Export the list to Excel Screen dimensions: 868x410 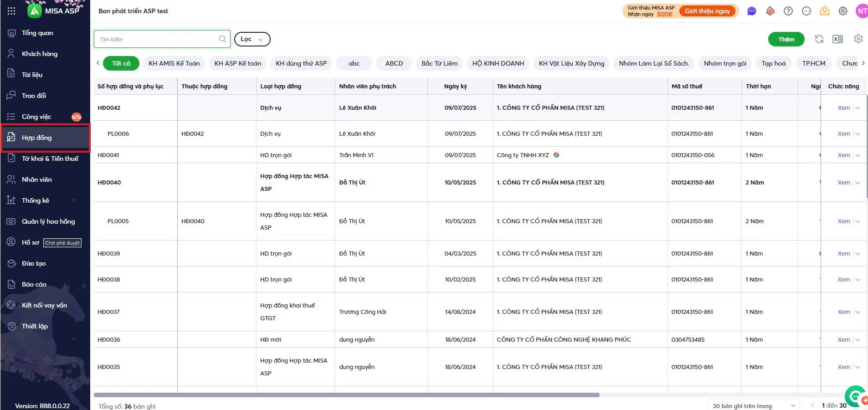pyautogui.click(x=838, y=39)
